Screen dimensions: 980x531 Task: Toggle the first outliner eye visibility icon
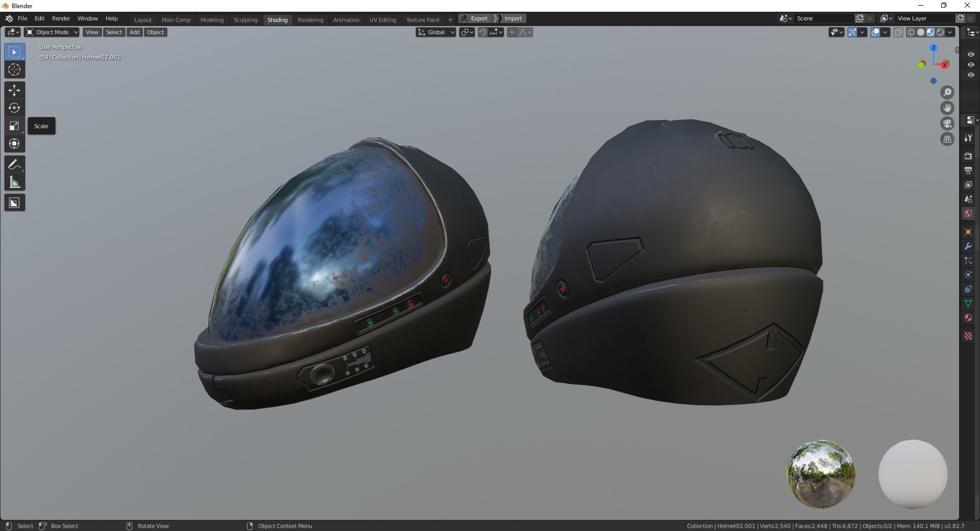coord(971,55)
